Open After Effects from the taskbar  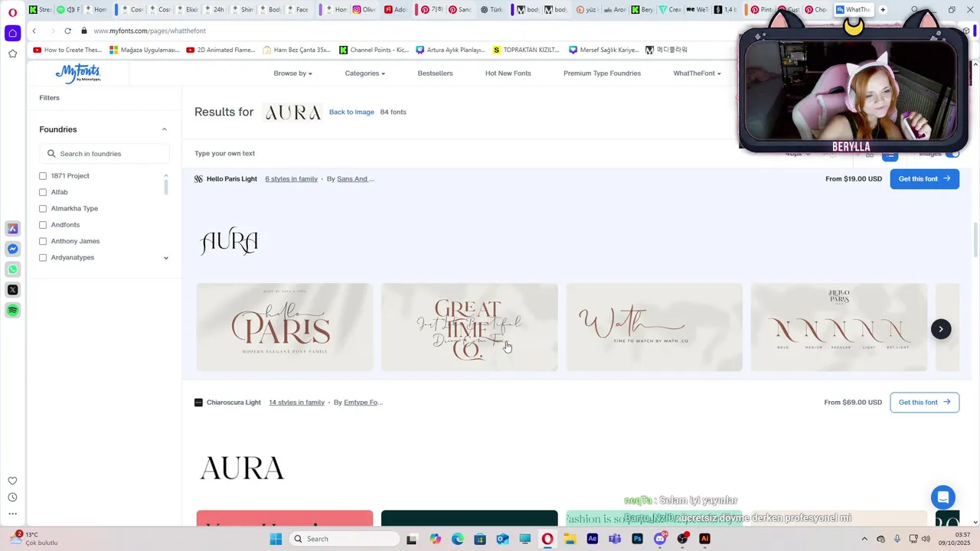(x=592, y=539)
